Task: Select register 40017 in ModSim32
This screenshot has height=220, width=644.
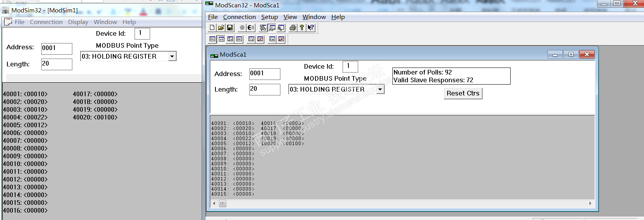Action: pos(95,94)
